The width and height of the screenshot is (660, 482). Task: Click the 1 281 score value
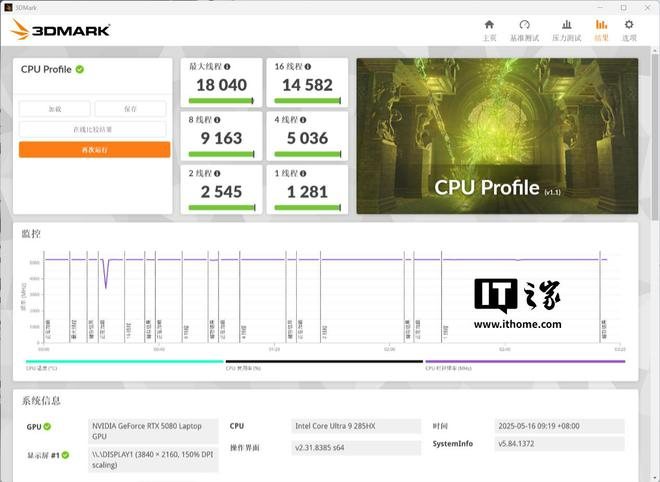point(307,192)
